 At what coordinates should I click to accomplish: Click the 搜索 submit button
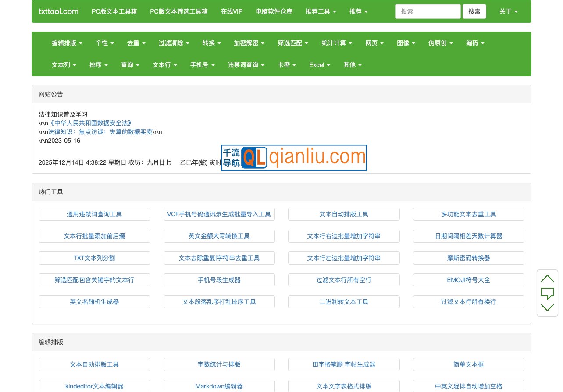point(474,11)
